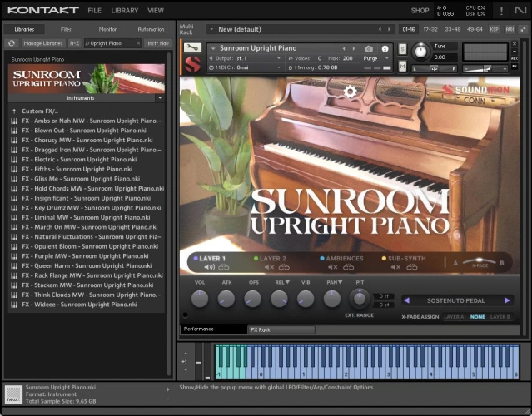Solo the instrument with S button
The width and height of the screenshot is (532, 416).
click(x=403, y=49)
